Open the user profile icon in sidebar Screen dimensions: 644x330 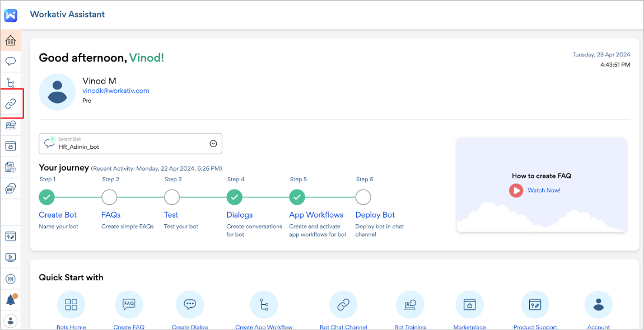tap(11, 320)
